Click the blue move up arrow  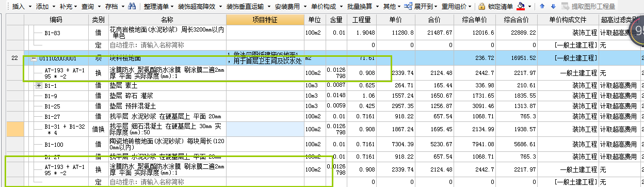click(542, 6)
